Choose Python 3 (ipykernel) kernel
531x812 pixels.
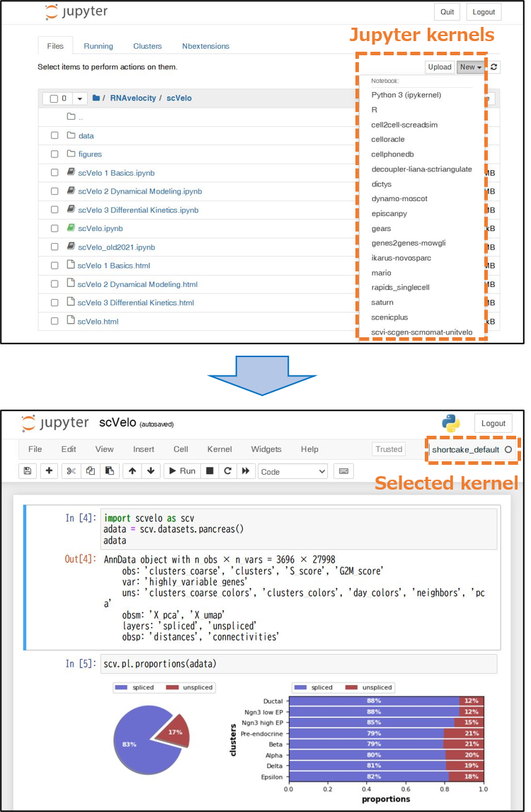click(406, 95)
